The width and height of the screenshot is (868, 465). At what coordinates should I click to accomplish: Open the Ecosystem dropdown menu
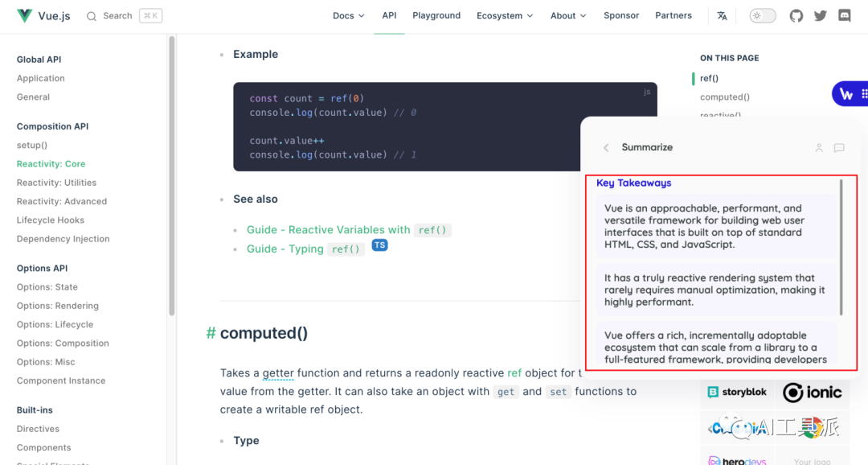506,16
